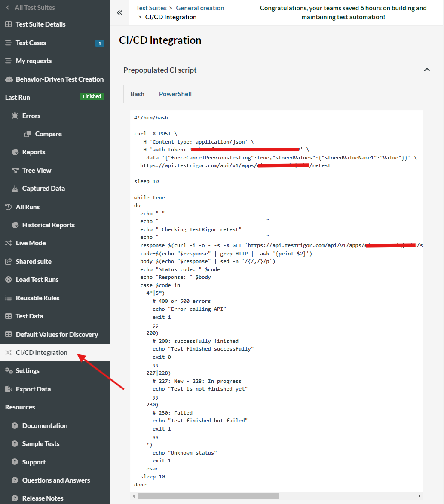Open the Finished Last Run status badge

[92, 96]
